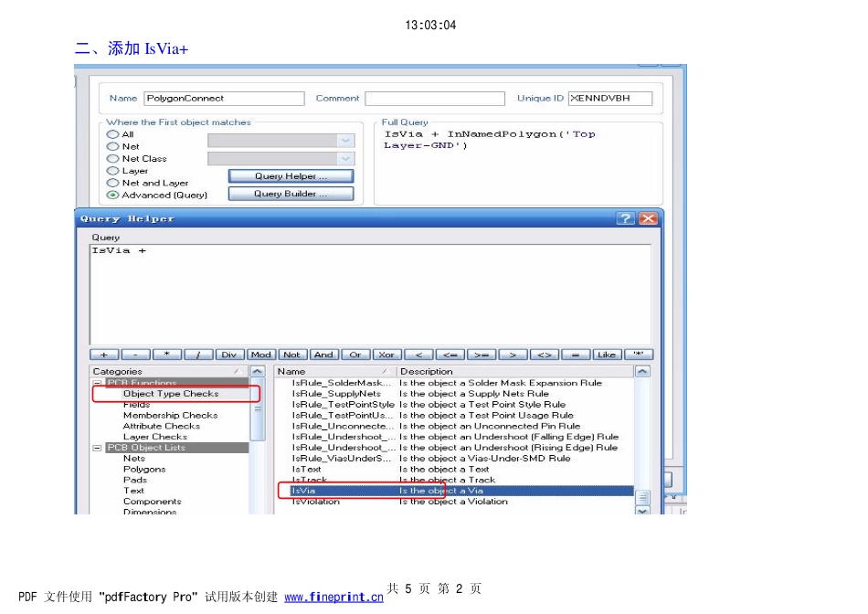868x614 pixels.
Task: Collapse the PCB Object Lists category
Action: pos(98,448)
